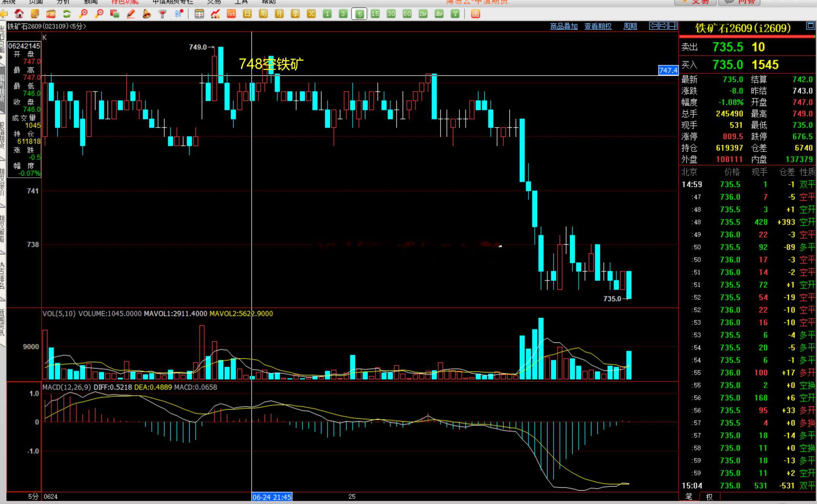Zoom out with the minus magnifier
Screen dimensions: 817x504
tap(99, 14)
